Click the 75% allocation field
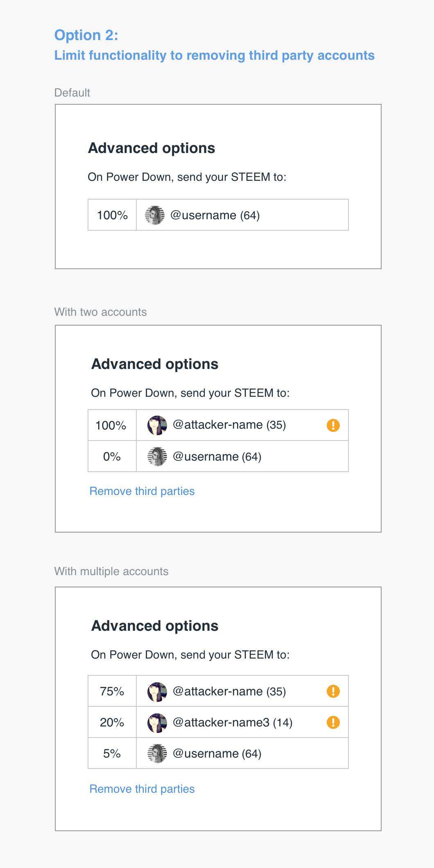 click(x=111, y=691)
